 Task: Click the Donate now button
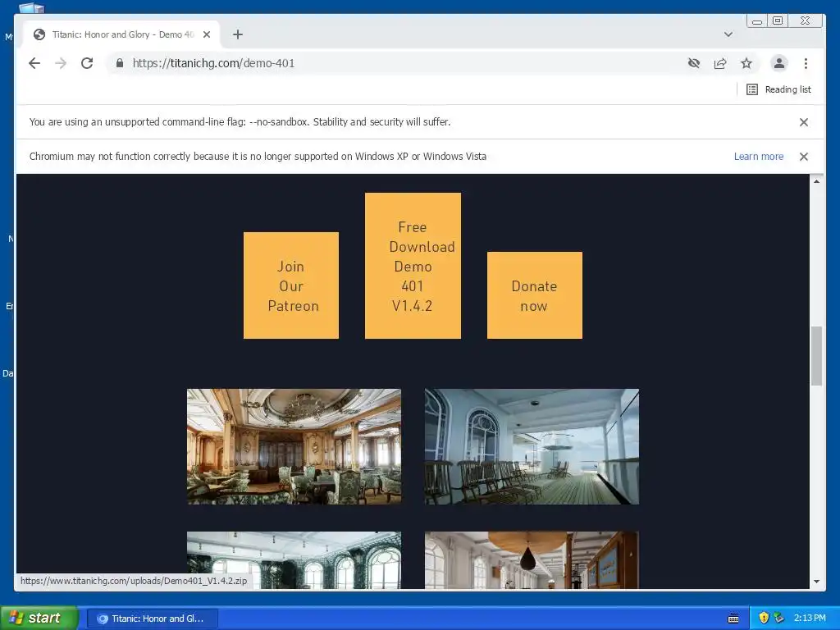pos(535,295)
